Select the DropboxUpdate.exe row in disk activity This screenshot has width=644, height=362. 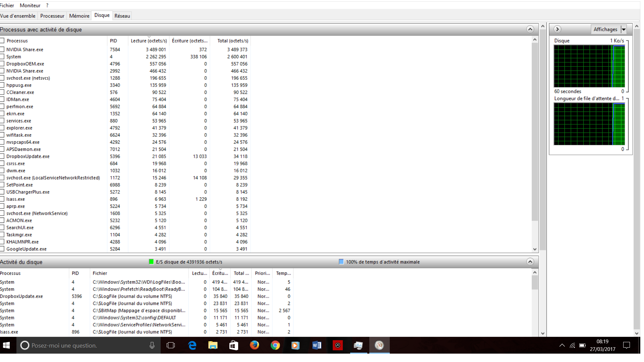point(147,296)
